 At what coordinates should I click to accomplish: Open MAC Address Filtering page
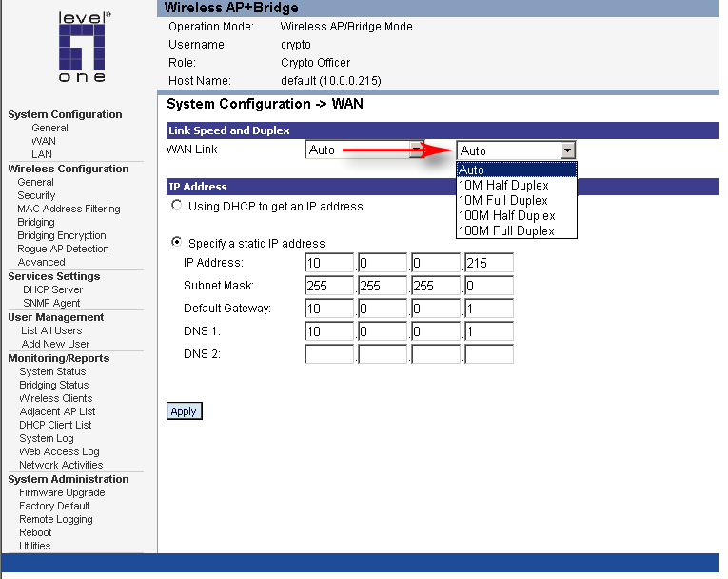pyautogui.click(x=69, y=209)
